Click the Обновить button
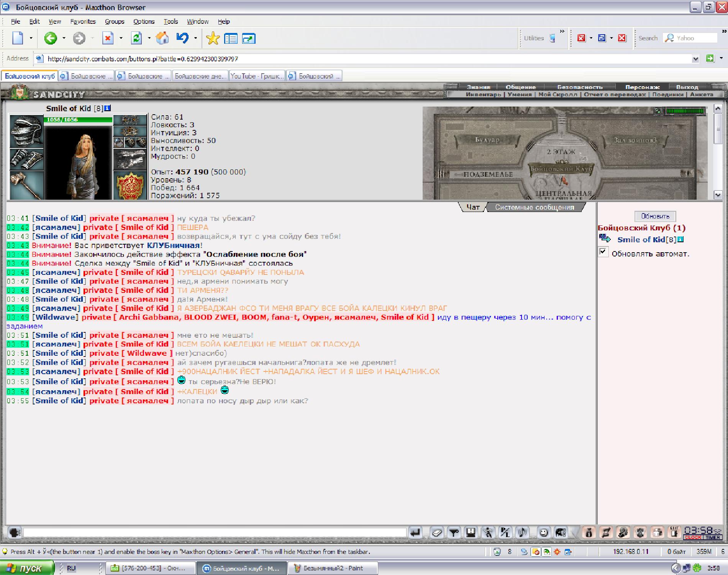The height and width of the screenshot is (575, 728). coord(655,216)
